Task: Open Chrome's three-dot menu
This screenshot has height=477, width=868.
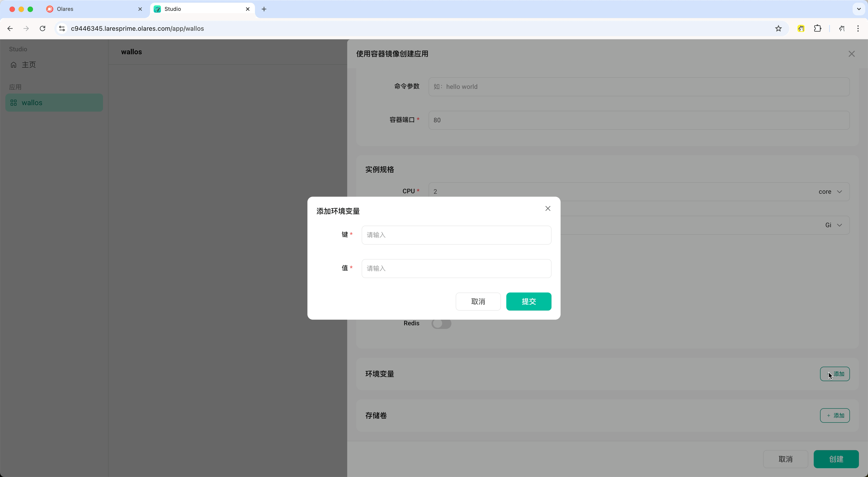Action: [859, 29]
